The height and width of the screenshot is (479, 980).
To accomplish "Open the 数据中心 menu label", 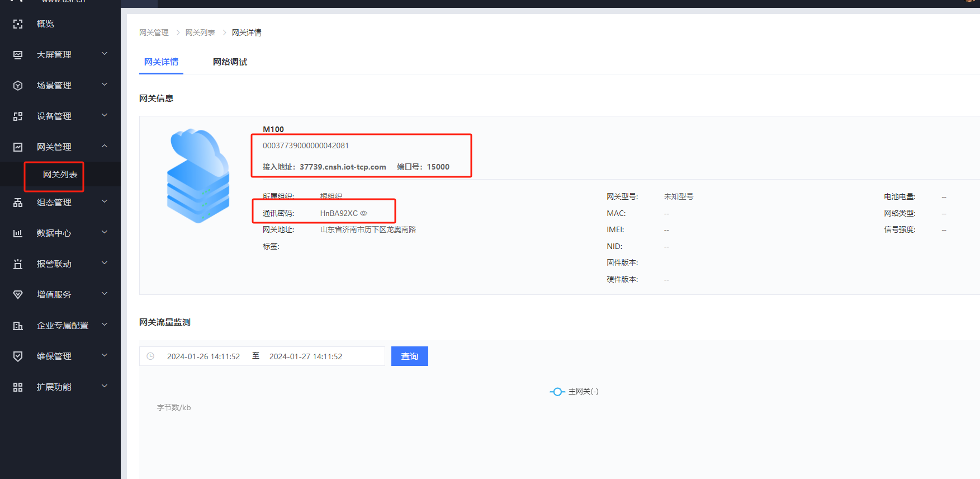I will pos(54,233).
